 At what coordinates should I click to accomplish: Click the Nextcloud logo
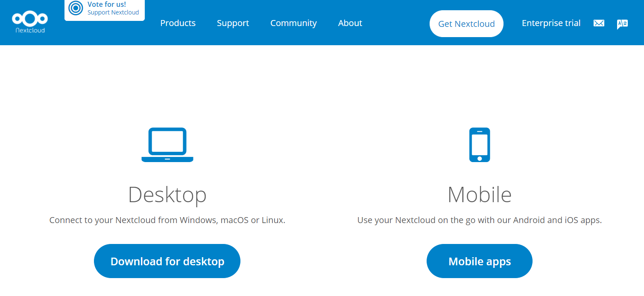coord(30,22)
